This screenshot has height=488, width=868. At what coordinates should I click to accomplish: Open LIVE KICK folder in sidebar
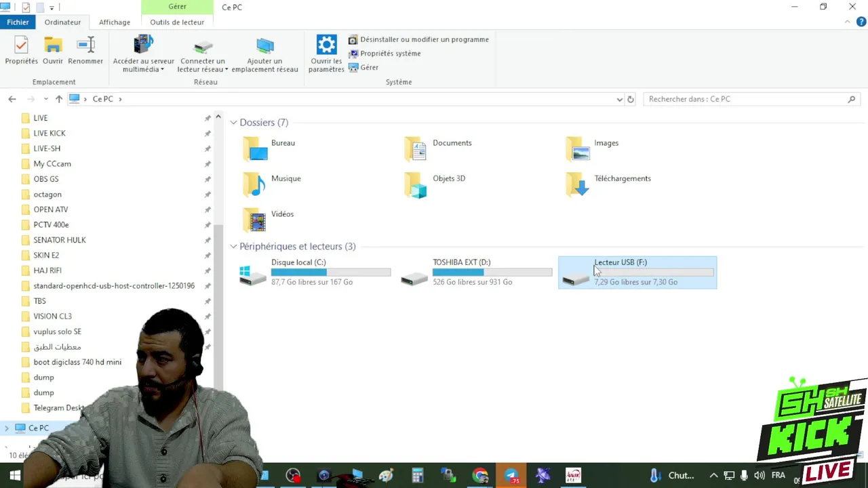[50, 134]
